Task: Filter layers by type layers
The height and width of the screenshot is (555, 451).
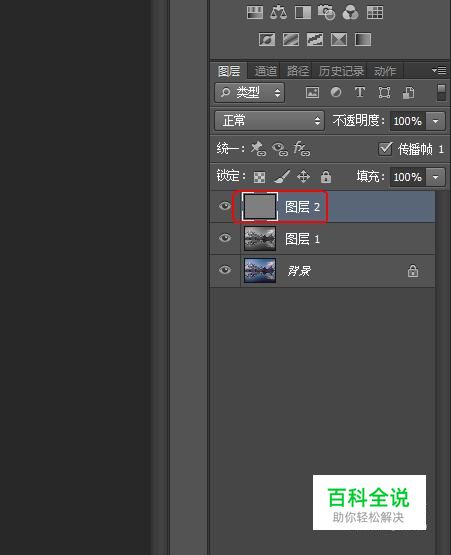Action: pos(360,92)
